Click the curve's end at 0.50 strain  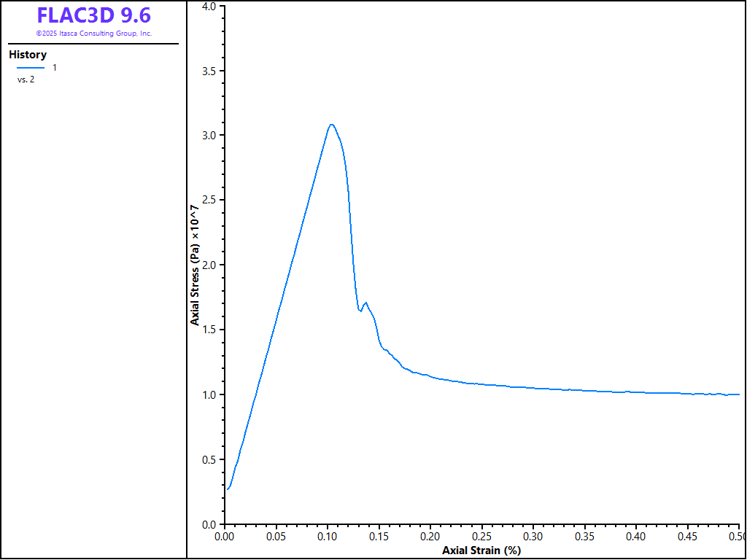(738, 394)
